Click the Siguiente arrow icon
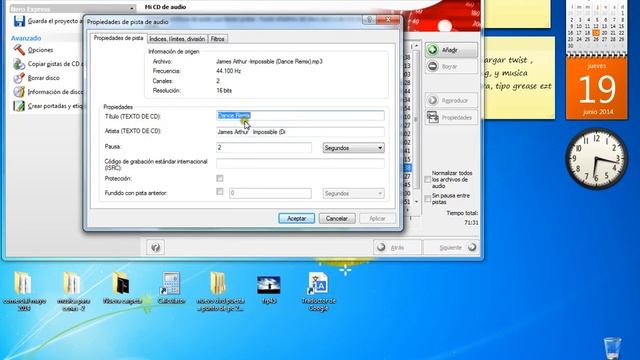 click(x=472, y=247)
